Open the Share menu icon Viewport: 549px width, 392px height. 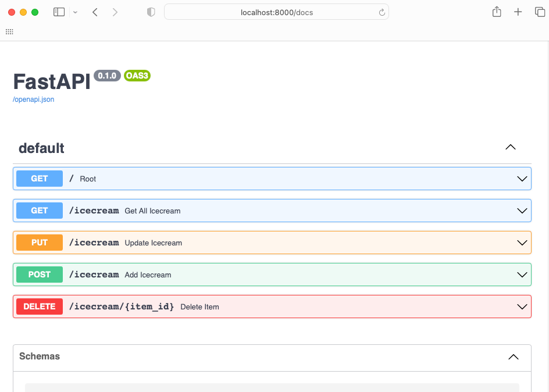pos(497,12)
